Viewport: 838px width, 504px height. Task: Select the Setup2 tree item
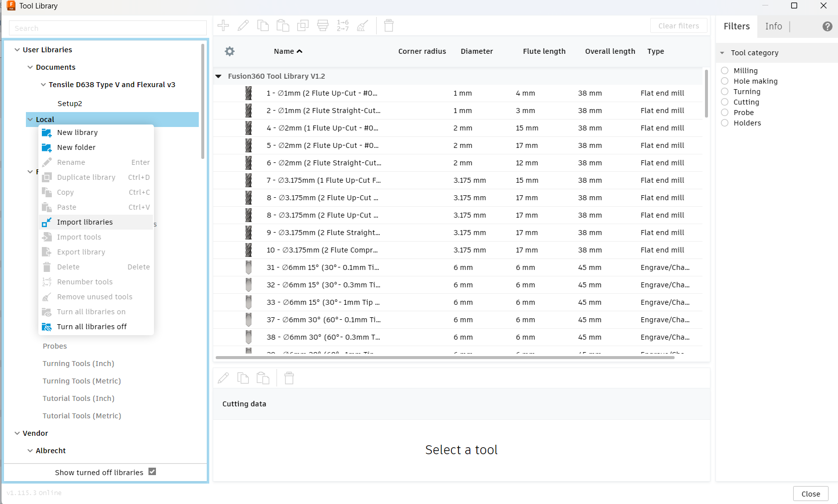click(x=70, y=104)
